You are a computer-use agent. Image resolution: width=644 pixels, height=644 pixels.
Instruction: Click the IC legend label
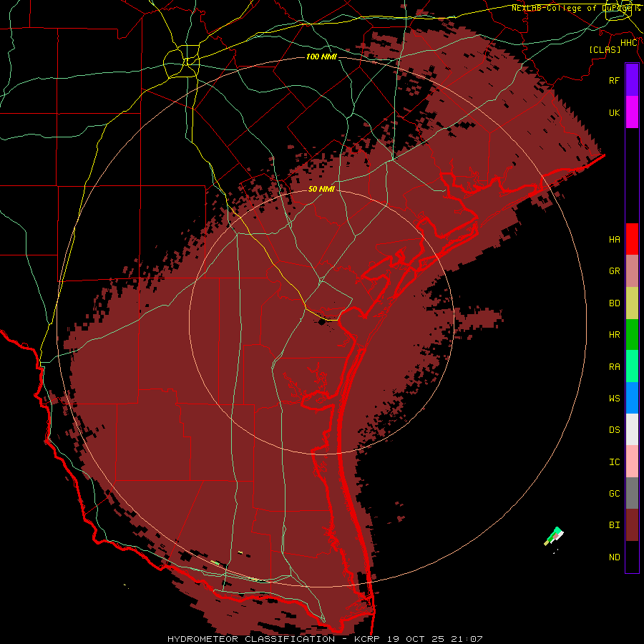point(615,462)
